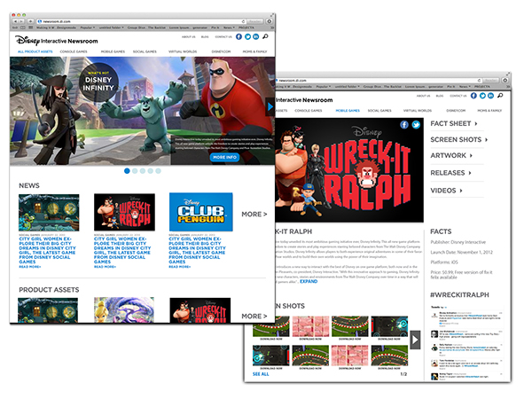Open the Popular dropdown in the Wreck-It Ralph window
532x399 pixels.
coord(324,87)
